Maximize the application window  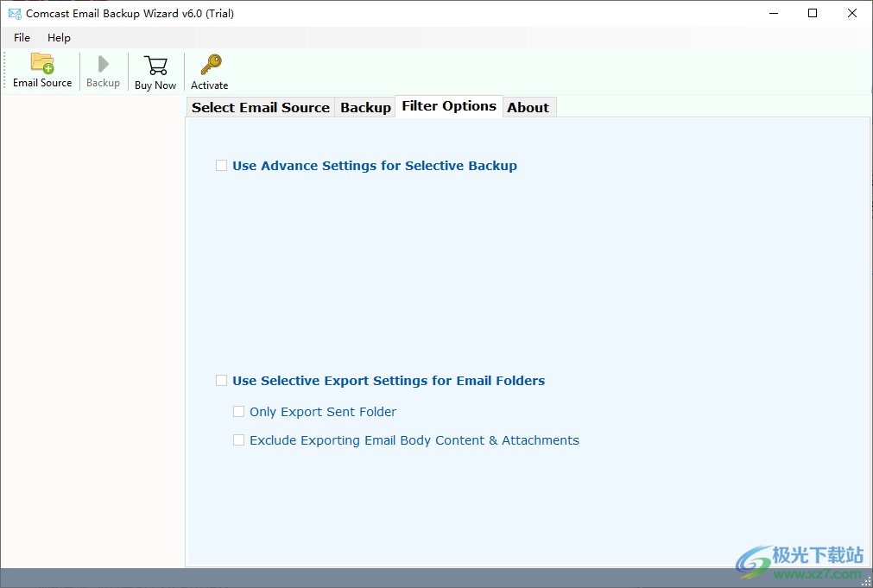click(813, 13)
